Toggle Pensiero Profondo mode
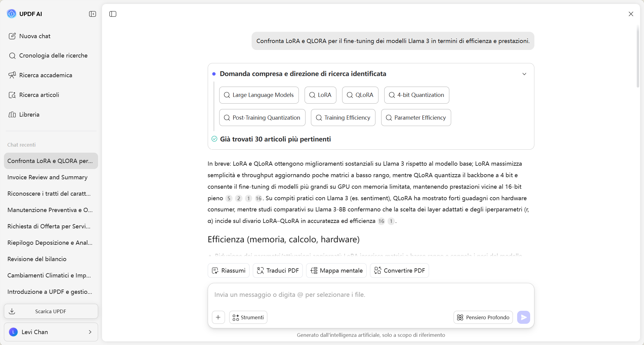The width and height of the screenshot is (644, 345). 483,317
